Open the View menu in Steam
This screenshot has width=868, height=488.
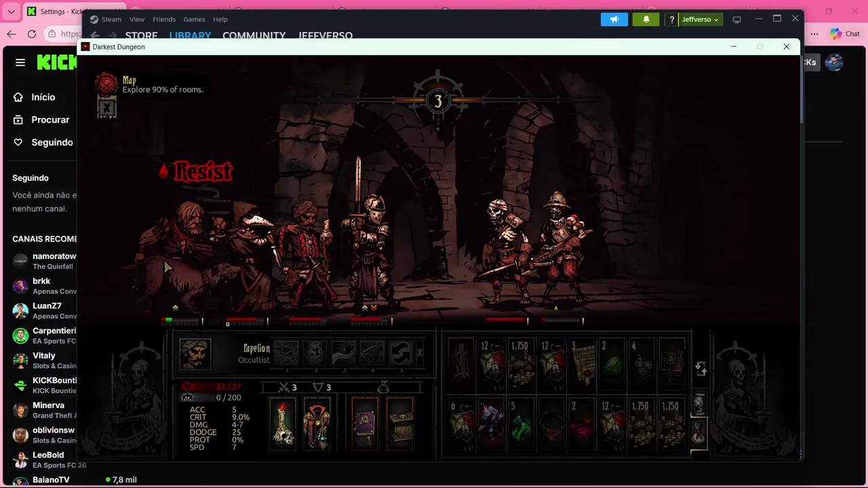137,19
